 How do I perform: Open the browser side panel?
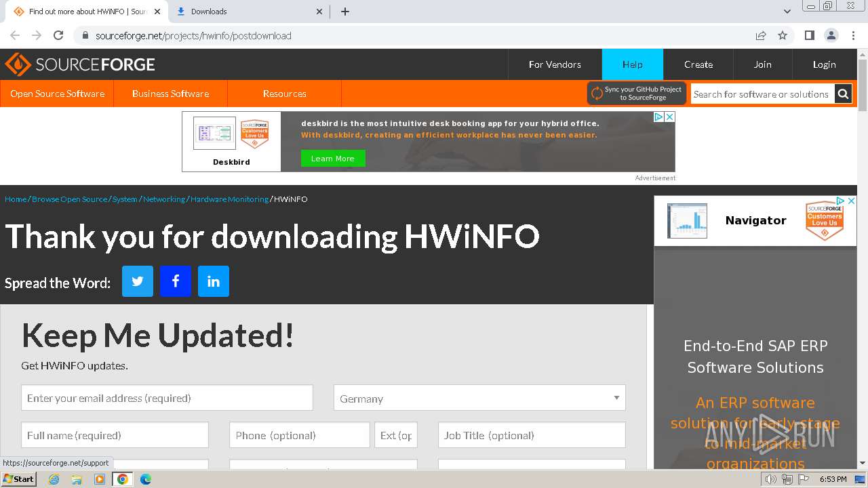point(809,35)
